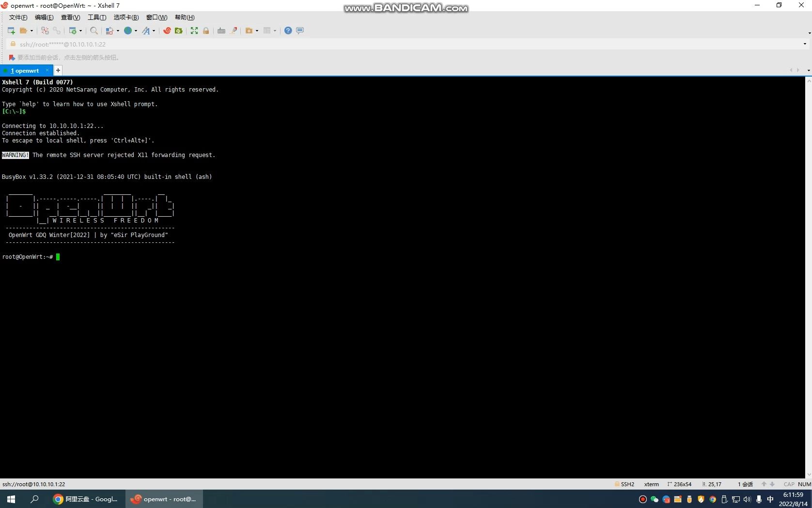This screenshot has width=812, height=508.
Task: Click the openwrt Xshell taskbar button
Action: pos(164,499)
